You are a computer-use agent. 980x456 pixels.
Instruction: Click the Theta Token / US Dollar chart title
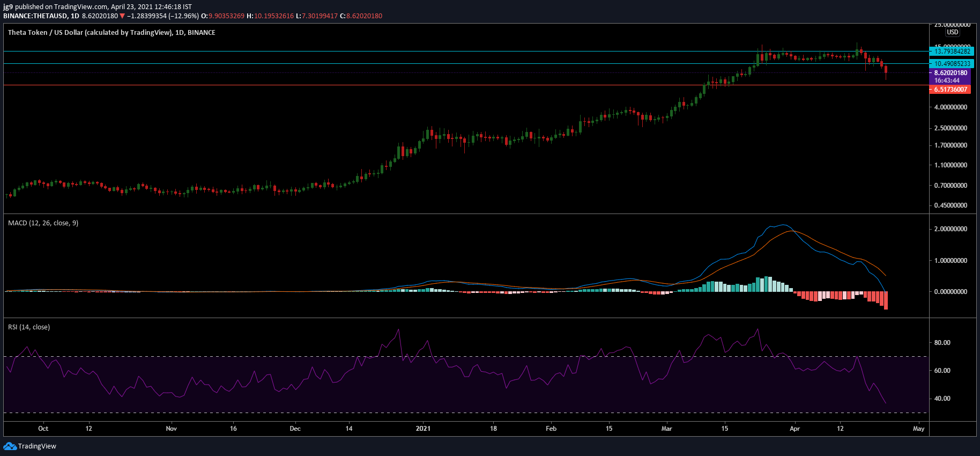112,33
